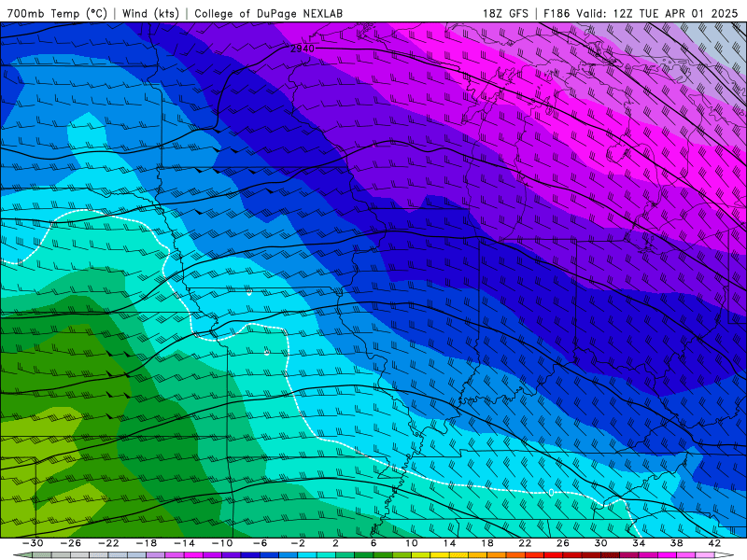
Task: Click the '-26' value on the color scale
Action: click(x=71, y=543)
